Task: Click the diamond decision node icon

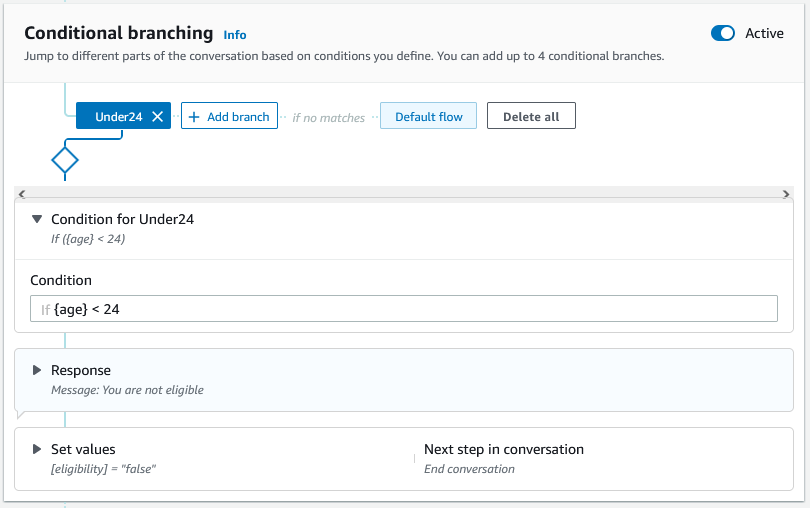Action: pos(65,159)
